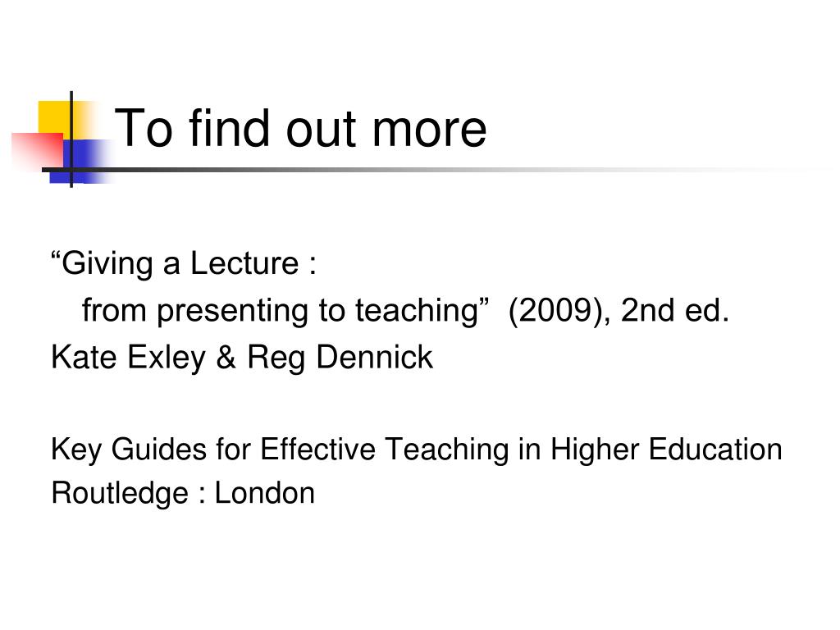Click the text "Giving a Lecture :"
Viewport: 840px width, 630px height.
185,263
